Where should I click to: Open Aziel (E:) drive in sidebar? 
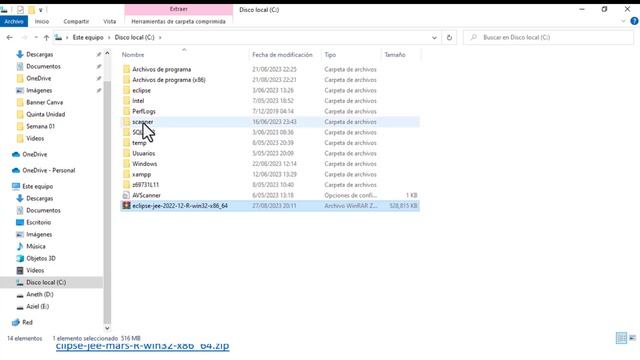coord(38,307)
